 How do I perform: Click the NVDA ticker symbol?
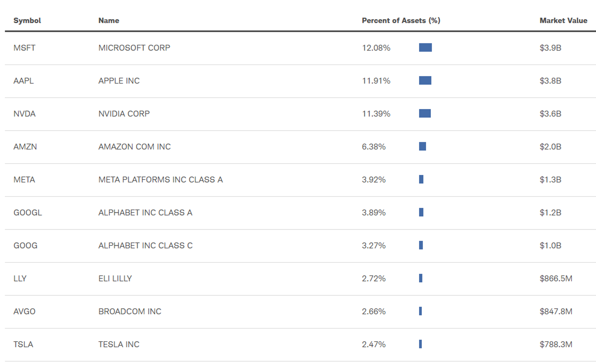(24, 114)
